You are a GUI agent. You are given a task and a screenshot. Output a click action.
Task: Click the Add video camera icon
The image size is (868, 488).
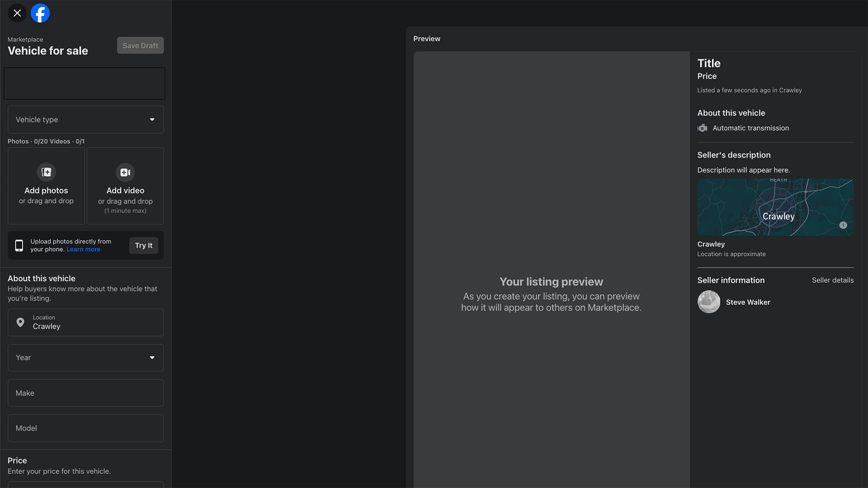click(125, 172)
